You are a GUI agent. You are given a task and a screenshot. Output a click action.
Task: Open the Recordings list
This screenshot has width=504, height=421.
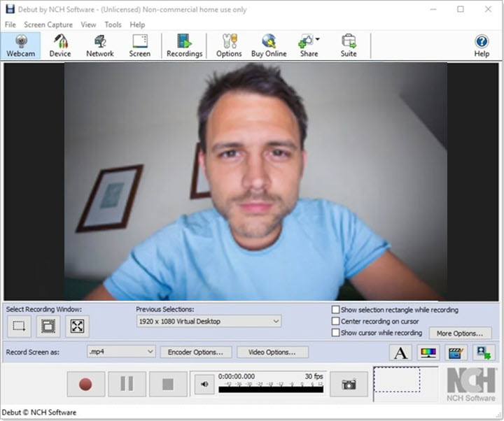pyautogui.click(x=184, y=45)
